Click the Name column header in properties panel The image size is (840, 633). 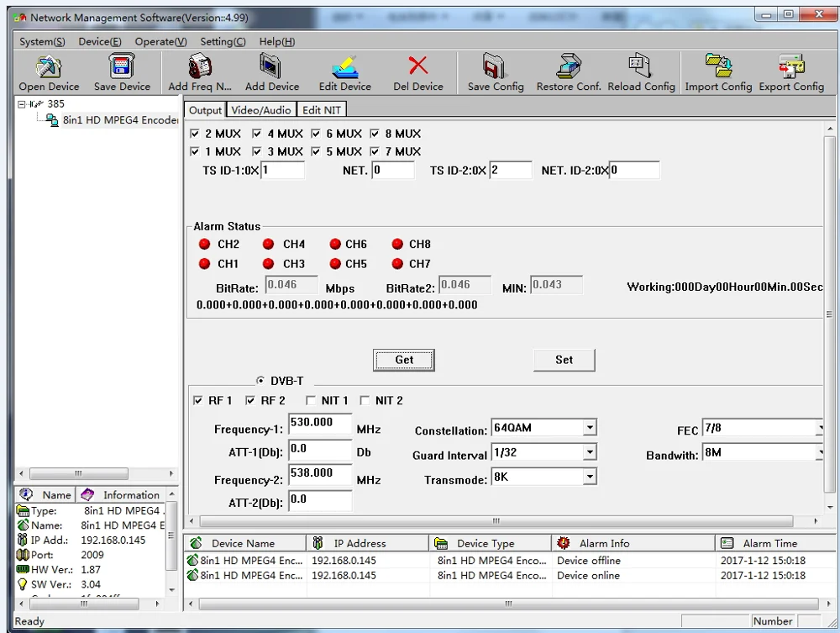pos(45,495)
